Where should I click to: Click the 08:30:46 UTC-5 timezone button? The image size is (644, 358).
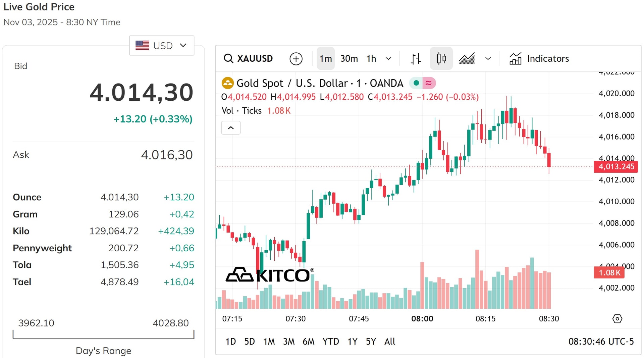(601, 342)
